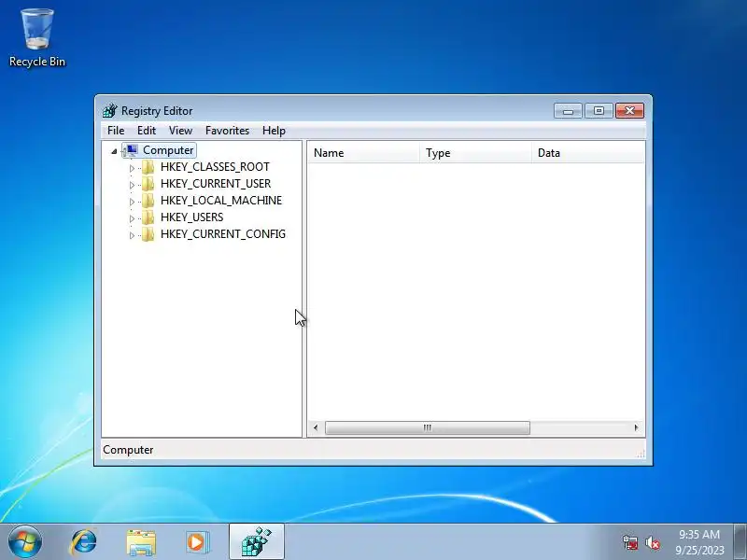Select the HKEY_CURRENT_CONFIG label
747x560 pixels.
223,234
